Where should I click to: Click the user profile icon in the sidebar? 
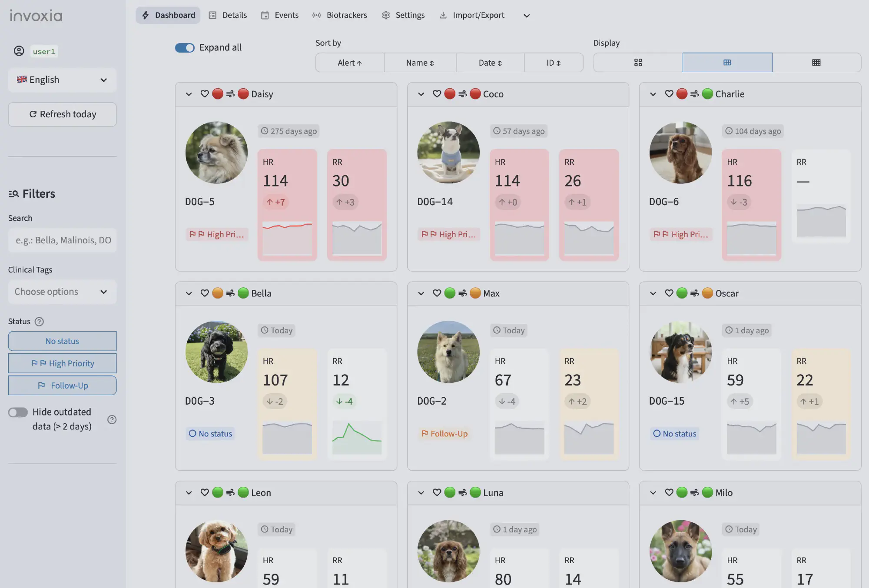[x=19, y=51]
